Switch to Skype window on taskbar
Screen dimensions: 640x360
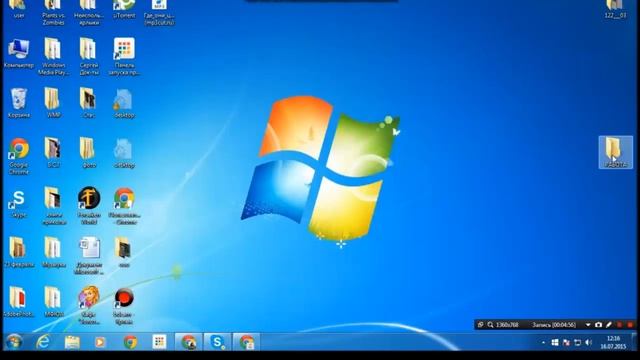coord(217,342)
